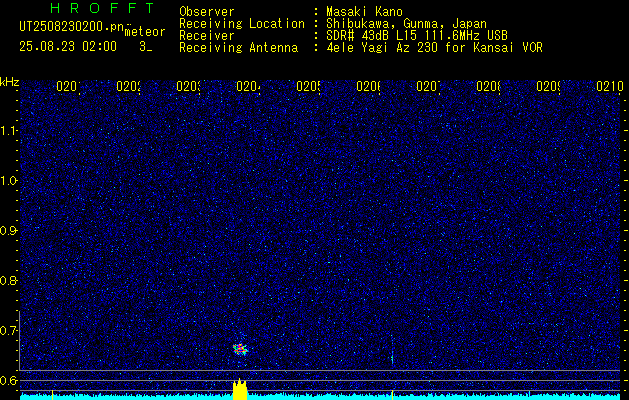The width and height of the screenshot is (629, 400).
Task: Click the 0209 time marker
Action: point(548,86)
